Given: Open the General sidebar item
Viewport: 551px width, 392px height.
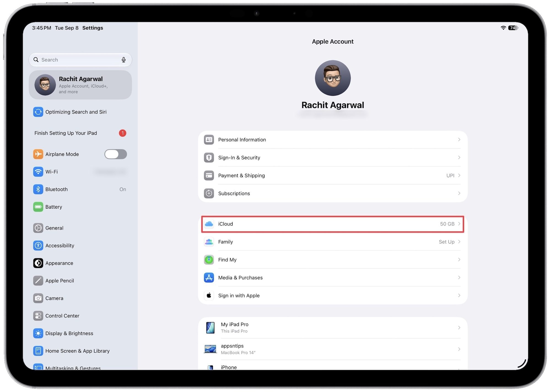Looking at the screenshot, I should point(80,228).
